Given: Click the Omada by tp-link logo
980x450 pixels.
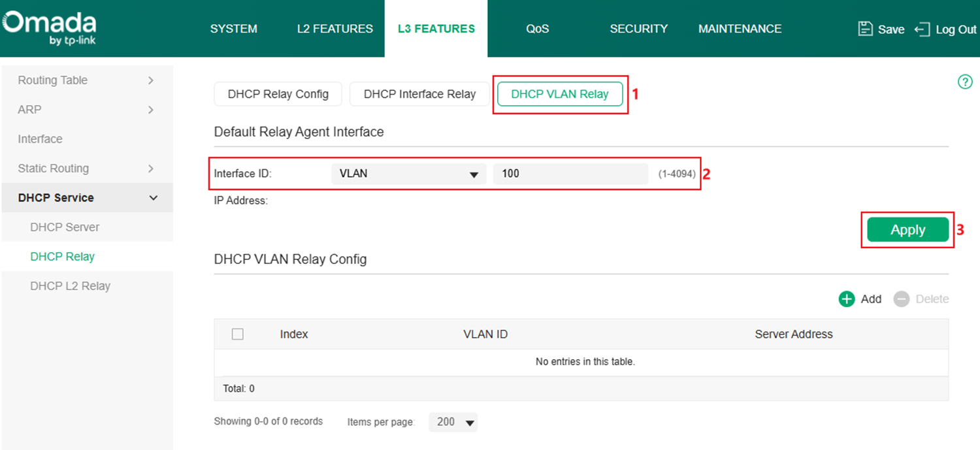Looking at the screenshot, I should tap(50, 29).
